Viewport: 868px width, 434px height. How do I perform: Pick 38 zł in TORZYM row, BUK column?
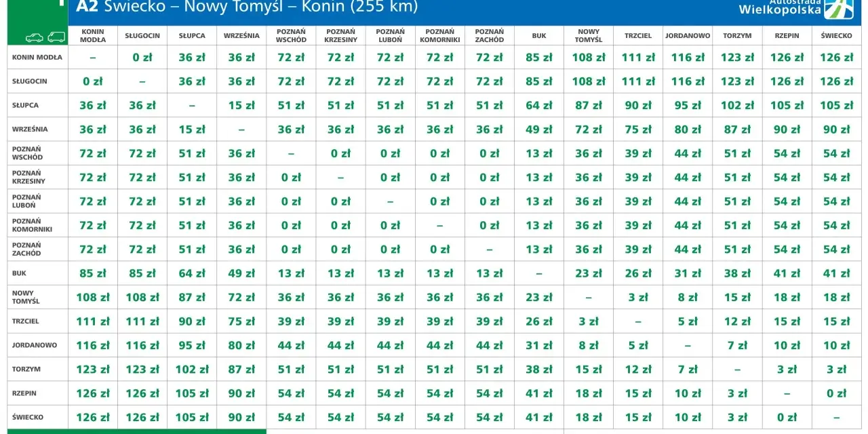point(539,369)
